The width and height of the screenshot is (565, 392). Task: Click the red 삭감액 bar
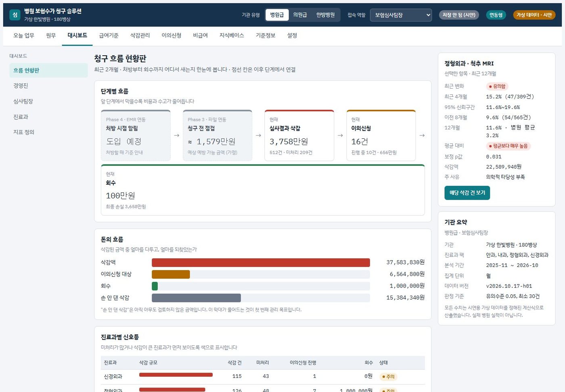pyautogui.click(x=261, y=263)
